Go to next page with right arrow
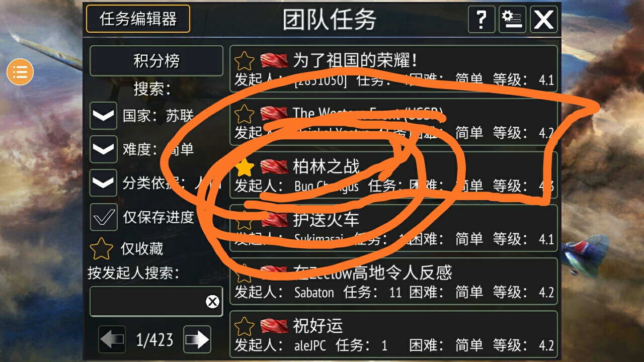Viewport: 644px width, 362px height. click(x=197, y=340)
